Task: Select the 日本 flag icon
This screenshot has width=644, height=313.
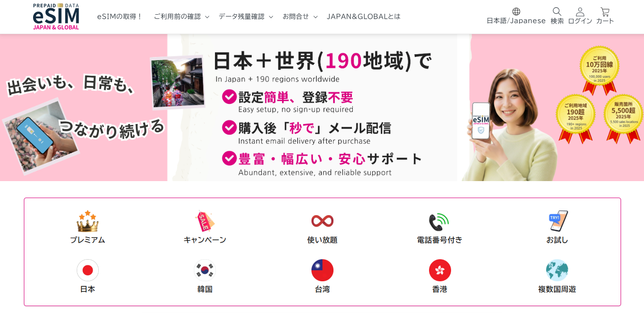Action: pyautogui.click(x=88, y=270)
